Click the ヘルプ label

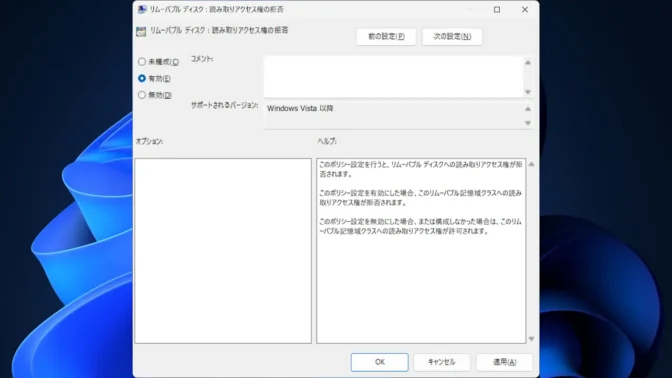327,141
